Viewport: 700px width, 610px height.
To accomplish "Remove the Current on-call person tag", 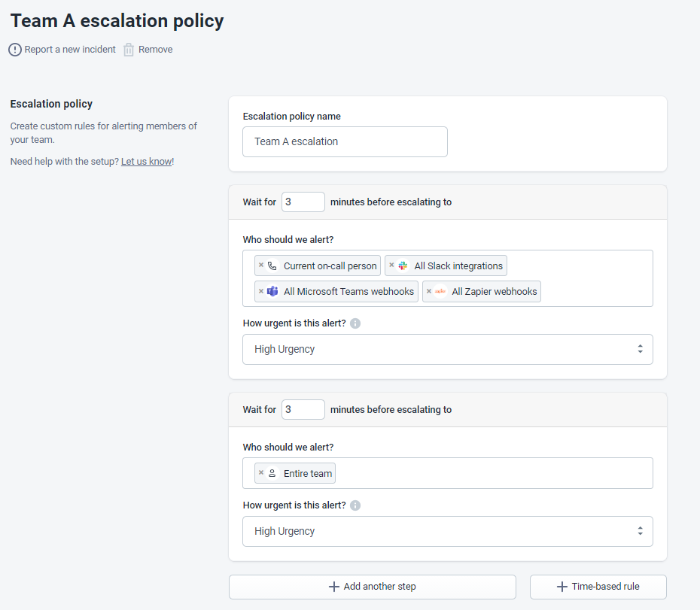I will [x=261, y=266].
